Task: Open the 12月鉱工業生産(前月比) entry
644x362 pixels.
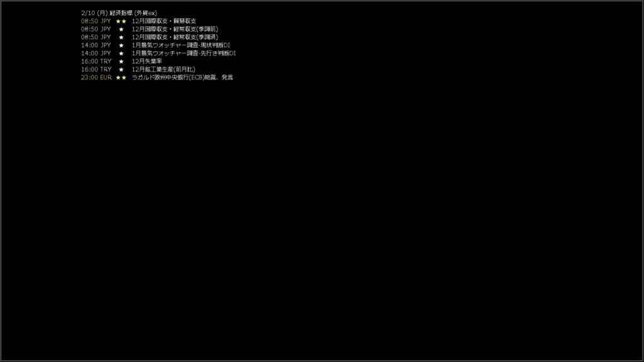Action: pos(164,69)
